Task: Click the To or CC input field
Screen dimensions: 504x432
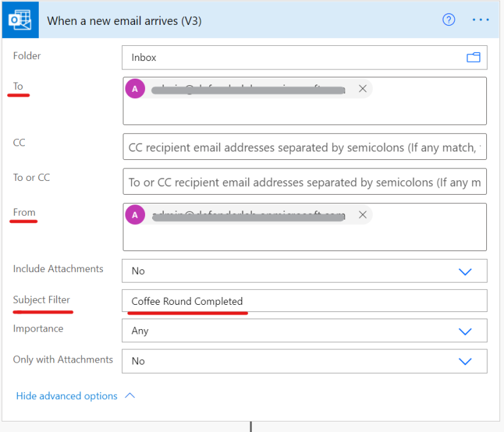Action: (304, 182)
